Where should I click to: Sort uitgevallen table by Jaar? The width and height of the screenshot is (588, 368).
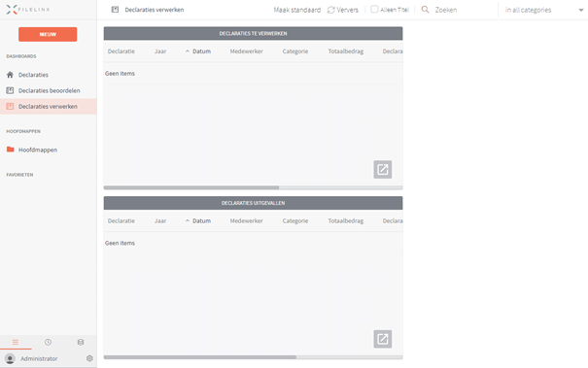160,220
